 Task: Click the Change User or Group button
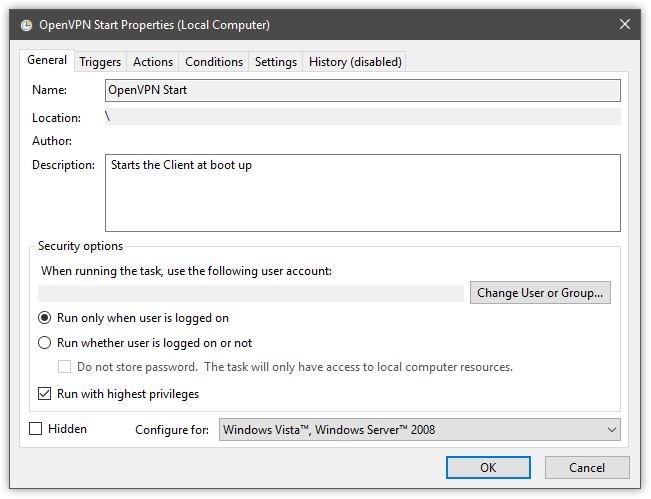(x=540, y=293)
